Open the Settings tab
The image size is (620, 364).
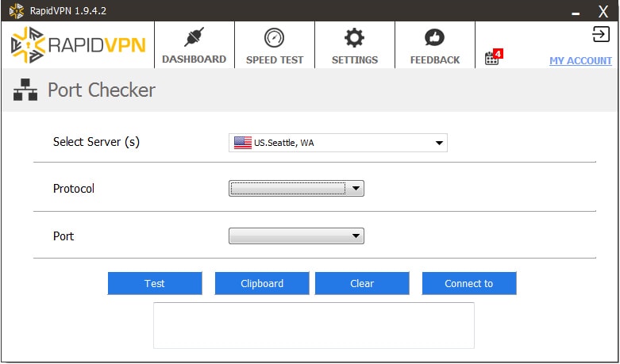coord(355,45)
